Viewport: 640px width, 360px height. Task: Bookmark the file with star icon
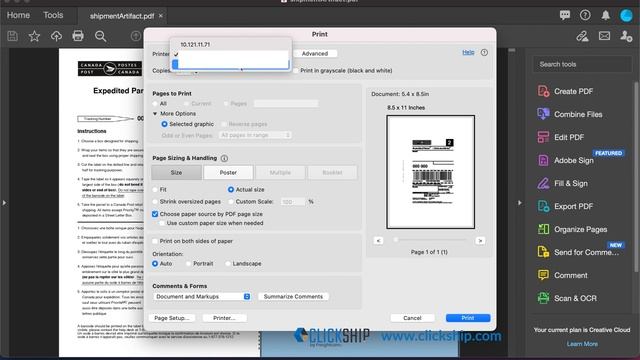34,36
